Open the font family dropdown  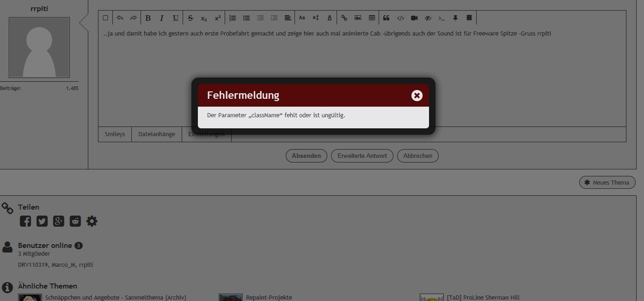tap(302, 18)
